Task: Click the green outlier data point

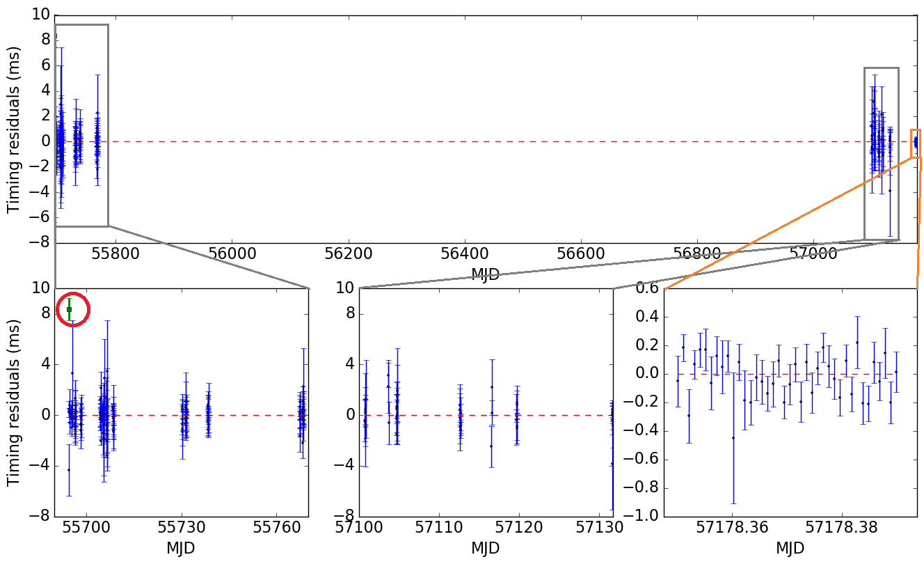Action: click(x=70, y=309)
